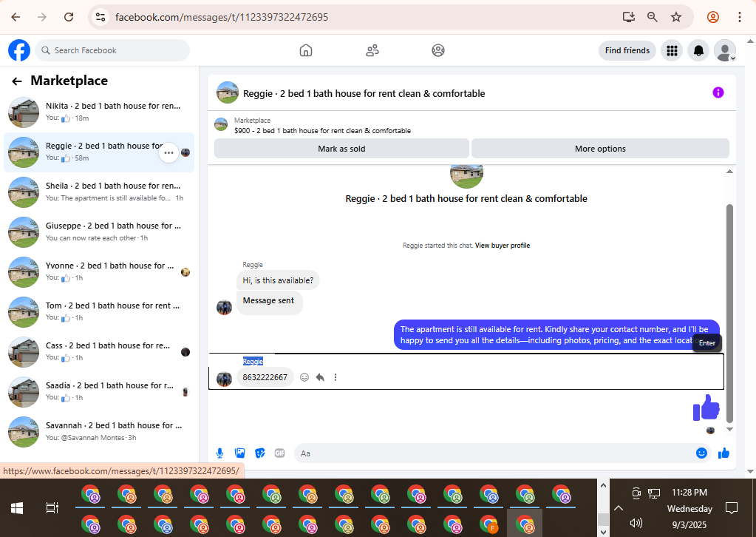
Task: Open Chrome profile icon
Action: [713, 17]
